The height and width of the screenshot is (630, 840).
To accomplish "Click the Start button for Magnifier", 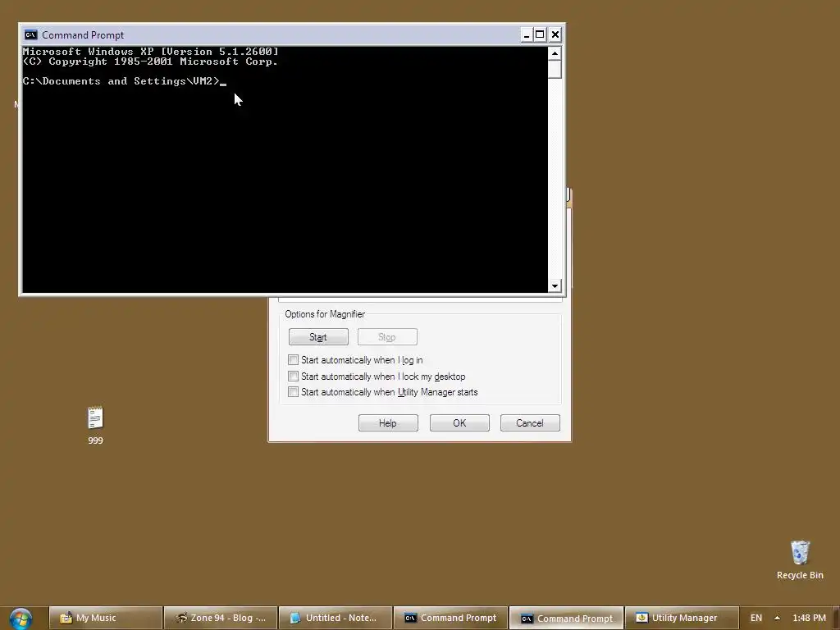I will [318, 337].
